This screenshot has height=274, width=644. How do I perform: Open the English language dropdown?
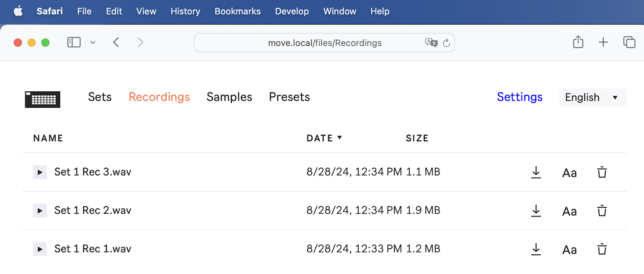(592, 97)
